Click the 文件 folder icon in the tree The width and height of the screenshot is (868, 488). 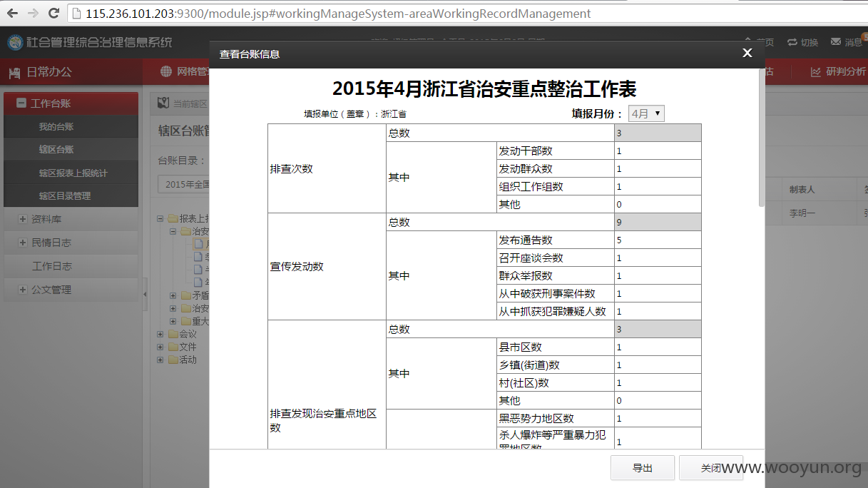[x=172, y=347]
